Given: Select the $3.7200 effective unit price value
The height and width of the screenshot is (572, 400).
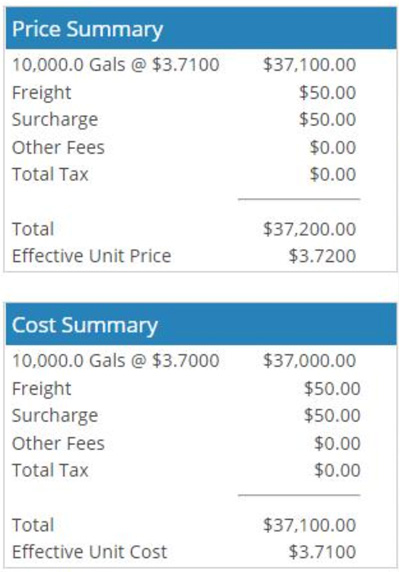Looking at the screenshot, I should click(322, 256).
